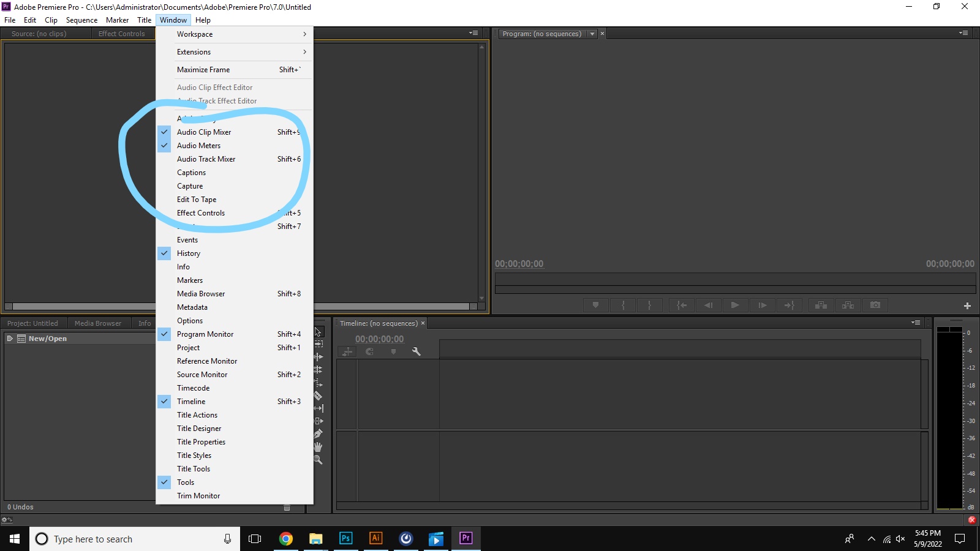Choose Maximize Frame menu item
Image resolution: width=980 pixels, height=551 pixels.
click(x=235, y=70)
